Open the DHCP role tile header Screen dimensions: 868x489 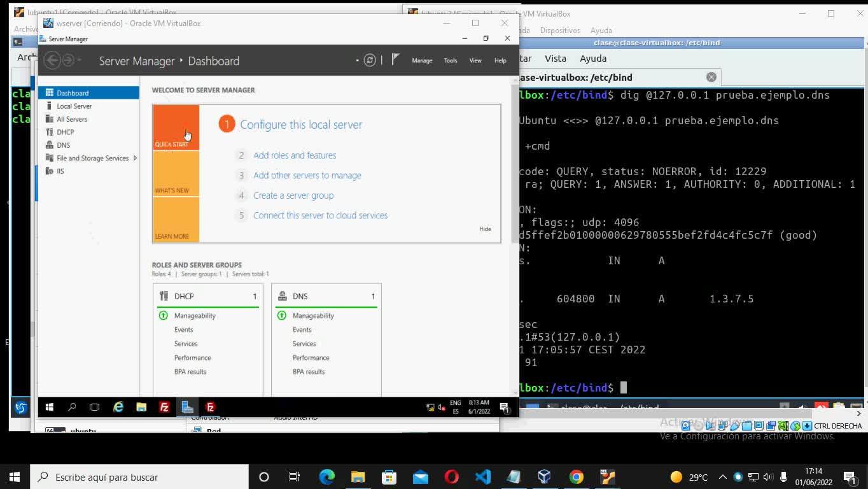[208, 296]
